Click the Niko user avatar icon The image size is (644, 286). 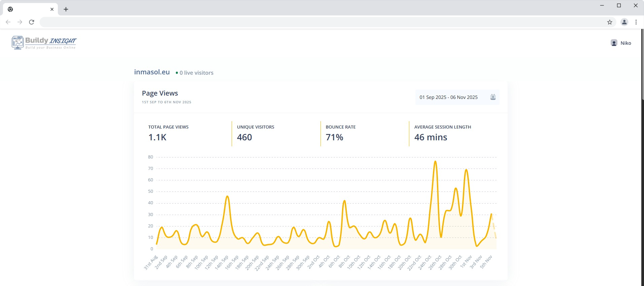[614, 43]
